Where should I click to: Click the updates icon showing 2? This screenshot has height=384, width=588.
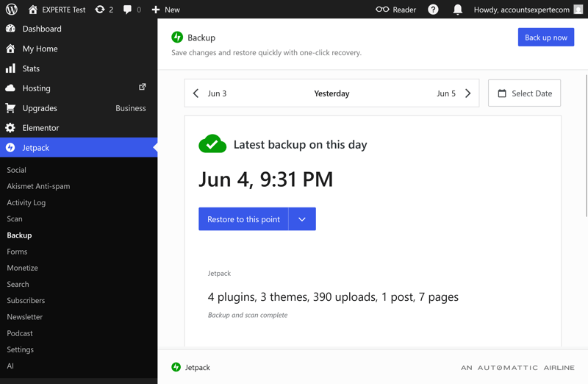coord(100,10)
